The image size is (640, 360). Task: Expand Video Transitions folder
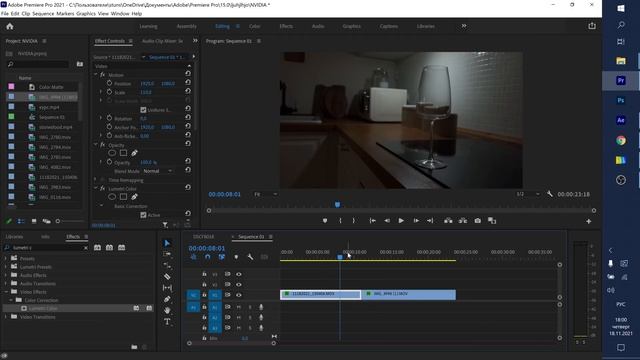[x=6, y=317]
